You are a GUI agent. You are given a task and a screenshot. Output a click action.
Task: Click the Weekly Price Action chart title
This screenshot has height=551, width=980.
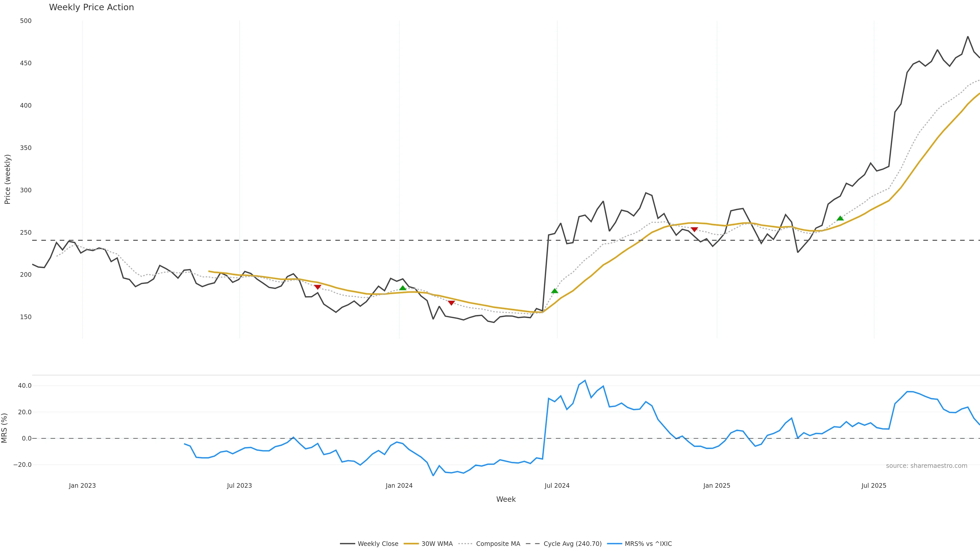[91, 7]
